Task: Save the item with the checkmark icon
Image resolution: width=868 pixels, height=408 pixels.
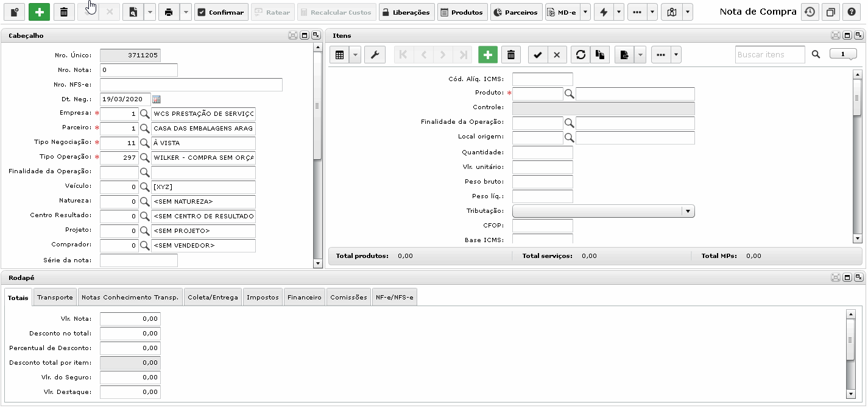Action: tap(537, 55)
